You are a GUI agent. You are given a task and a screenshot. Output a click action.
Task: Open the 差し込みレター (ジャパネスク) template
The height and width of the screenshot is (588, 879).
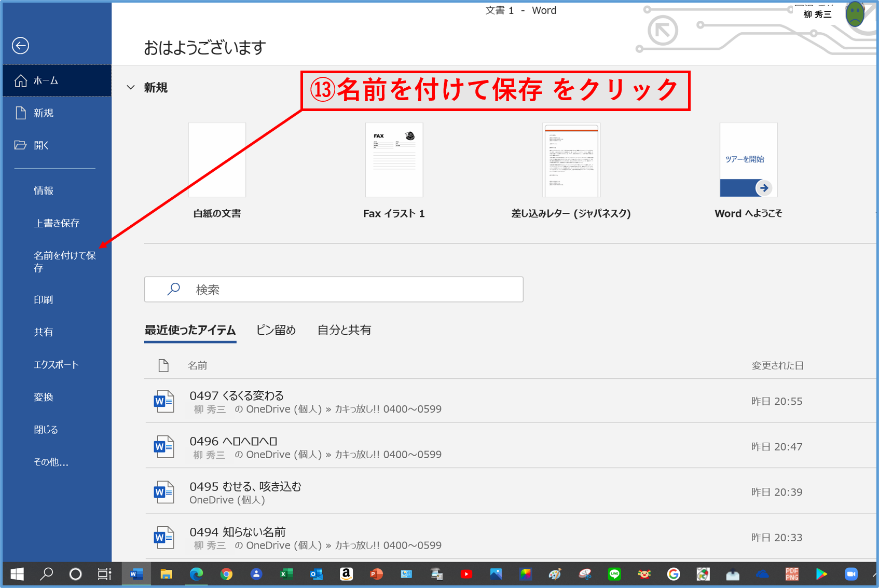(x=571, y=171)
